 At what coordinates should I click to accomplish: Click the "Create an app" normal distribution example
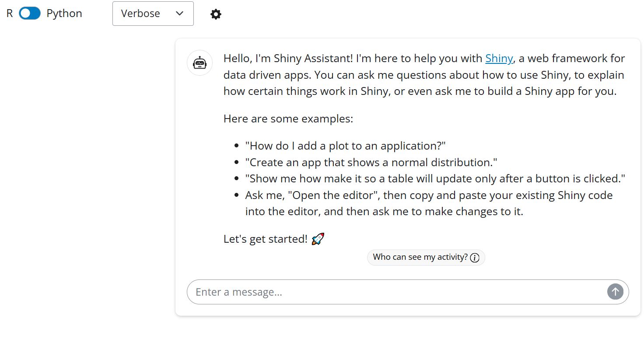click(371, 162)
